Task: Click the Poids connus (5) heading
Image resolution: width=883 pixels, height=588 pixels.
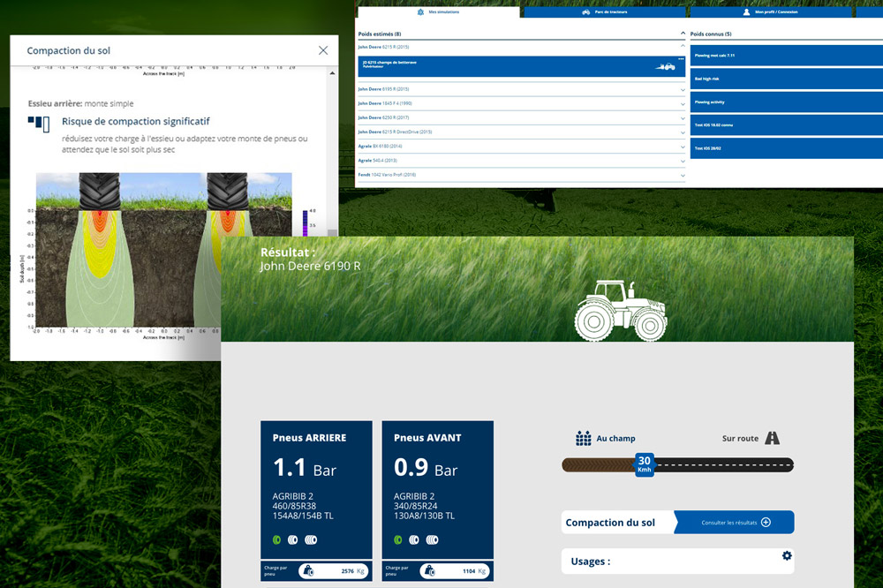Action: [x=711, y=34]
